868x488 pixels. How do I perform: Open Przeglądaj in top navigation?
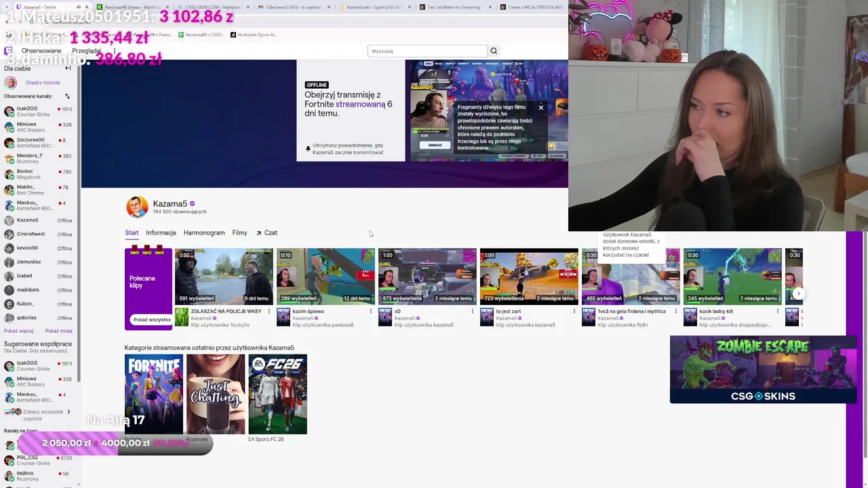pos(86,51)
